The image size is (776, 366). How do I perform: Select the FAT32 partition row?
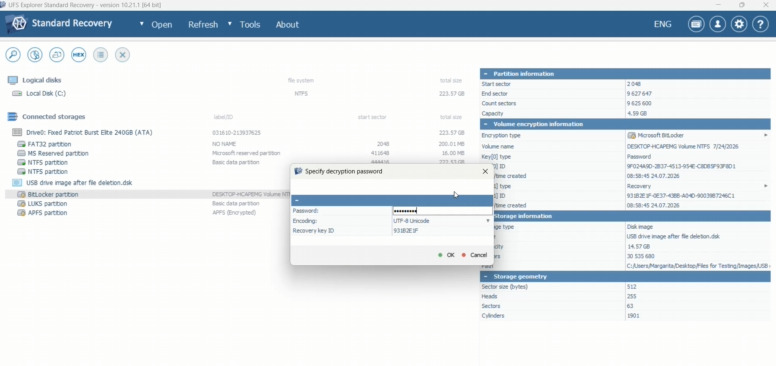pyautogui.click(x=49, y=144)
